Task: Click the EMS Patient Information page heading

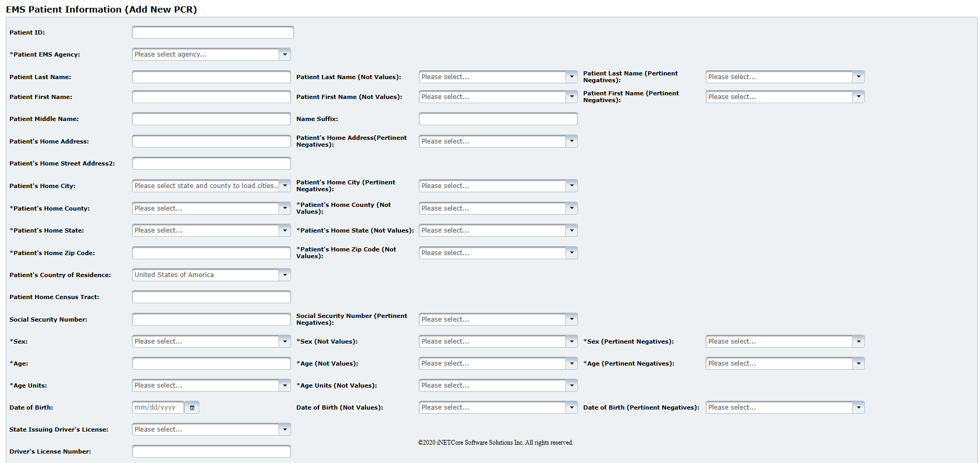Action: tap(102, 9)
